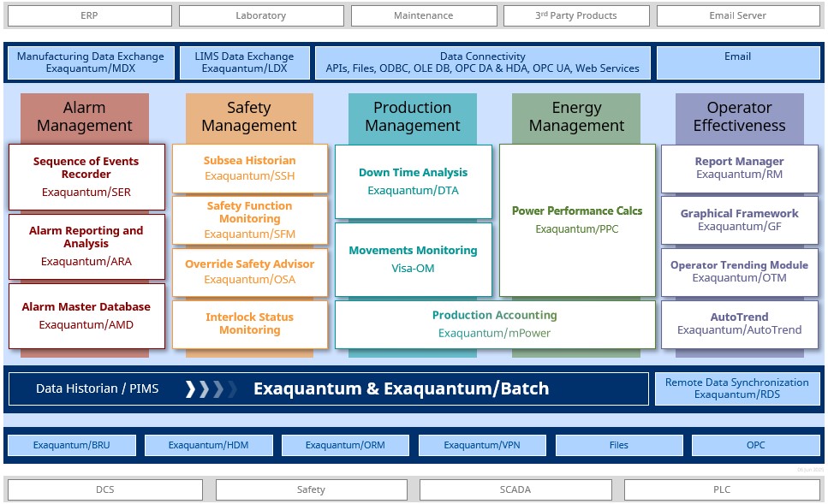Click the Data Connectivity block
Image resolution: width=828 pixels, height=504 pixels.
coord(482,62)
